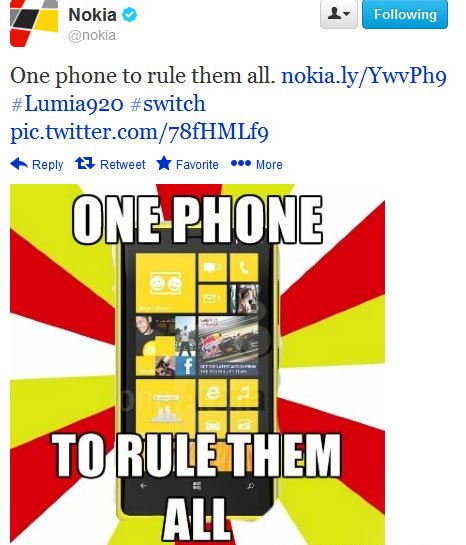Tap the mail tile showing 1
The width and height of the screenshot is (466, 545).
[x=212, y=299]
